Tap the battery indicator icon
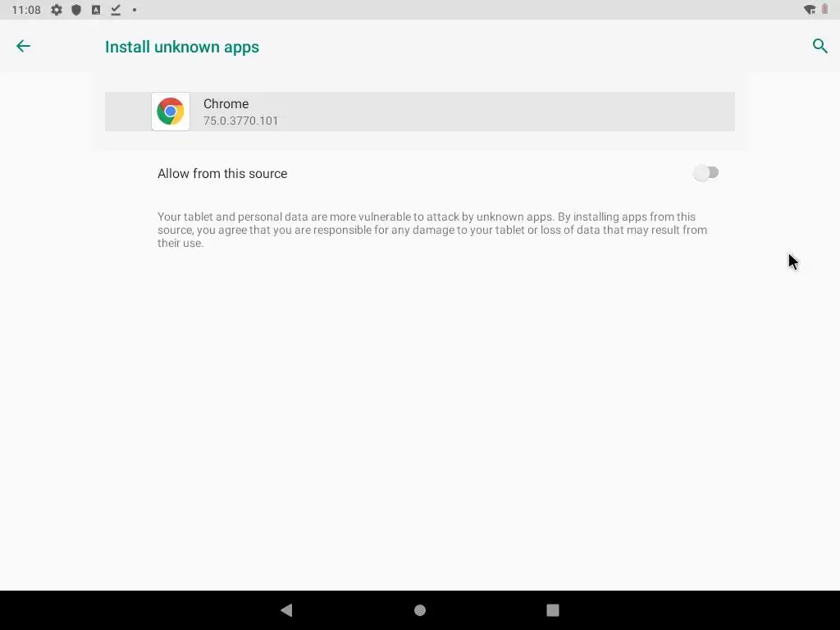This screenshot has width=840, height=630. tap(825, 10)
